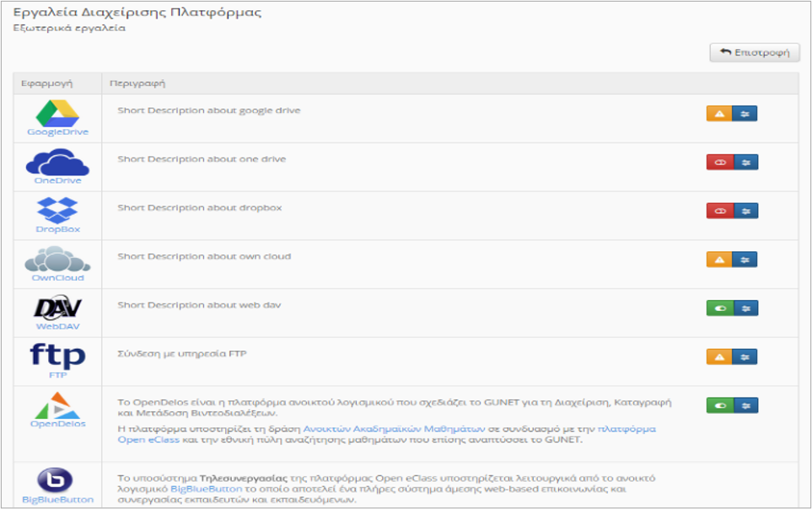Open OwnCloud settings via blue sliders button
This screenshot has width=812, height=509.
[745, 260]
